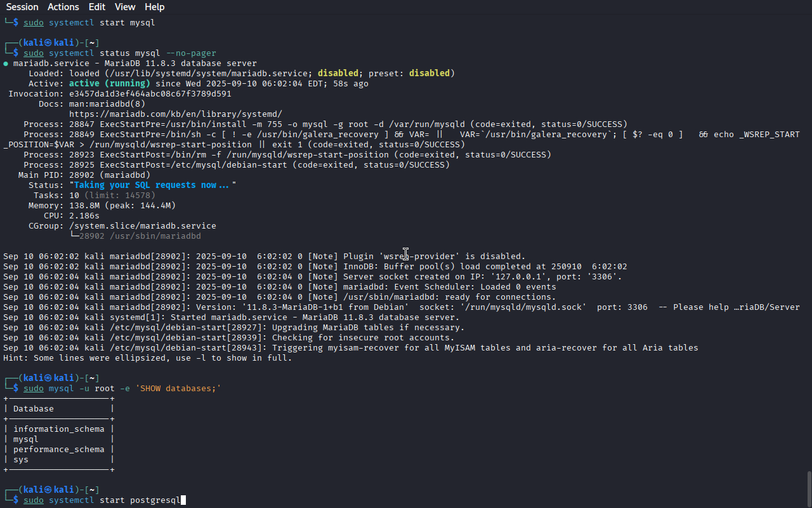Click the "Plugin 'wsrep-provider' is disabled" log line
The width and height of the screenshot is (812, 508).
click(x=265, y=257)
